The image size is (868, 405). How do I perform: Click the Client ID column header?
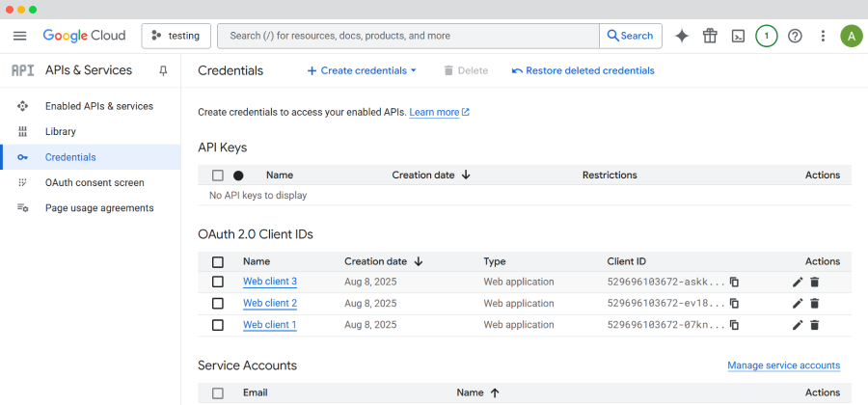(626, 261)
